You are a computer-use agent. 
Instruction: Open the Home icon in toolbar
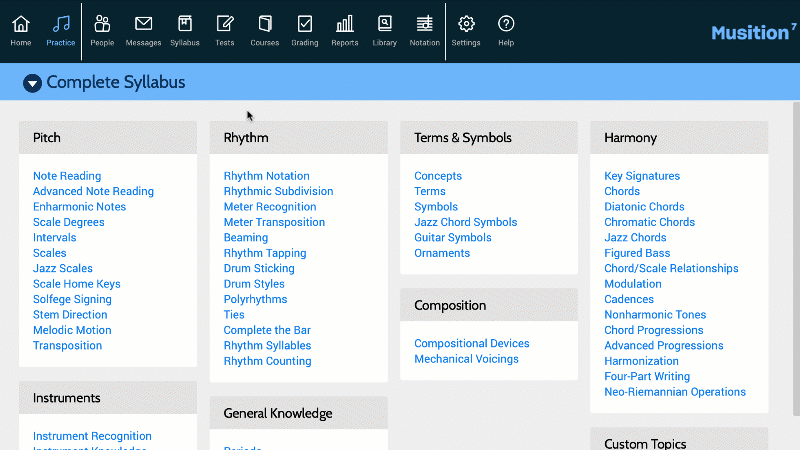pos(21,24)
